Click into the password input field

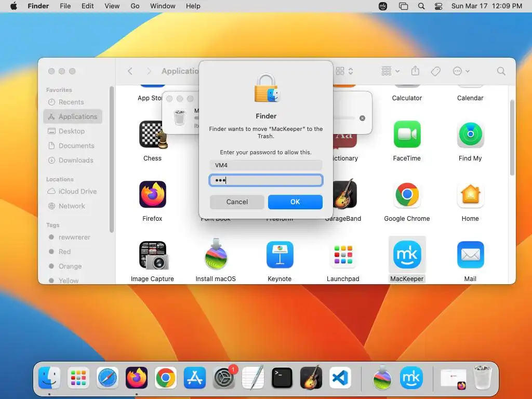(265, 180)
